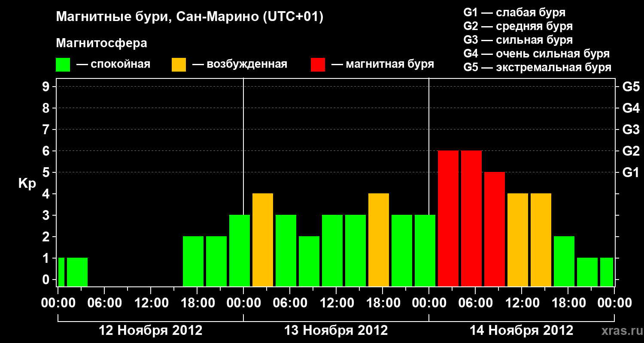This screenshot has height=343, width=644.
Task: Click the 'Магнитосфера' legend heading
Action: pyautogui.click(x=101, y=43)
